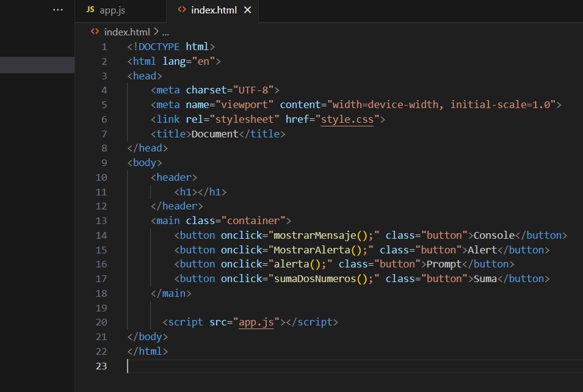
Task: Click the closing main tag
Action: [171, 294]
